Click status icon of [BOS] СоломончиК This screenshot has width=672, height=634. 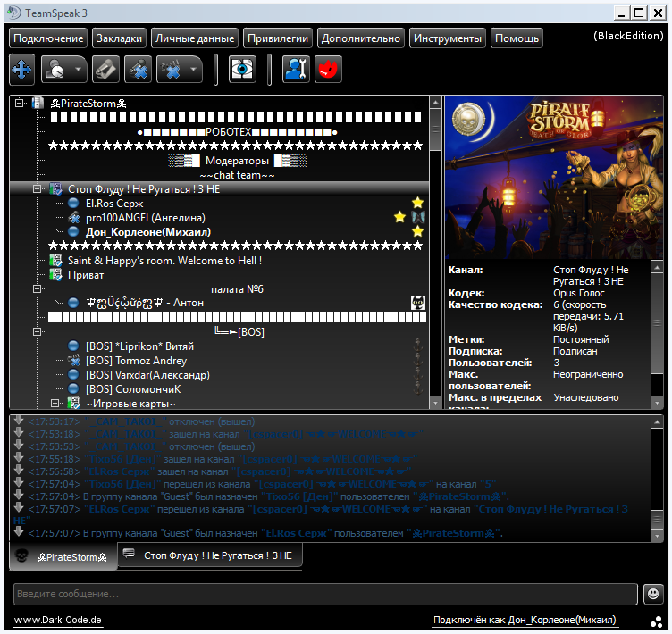pos(73,389)
